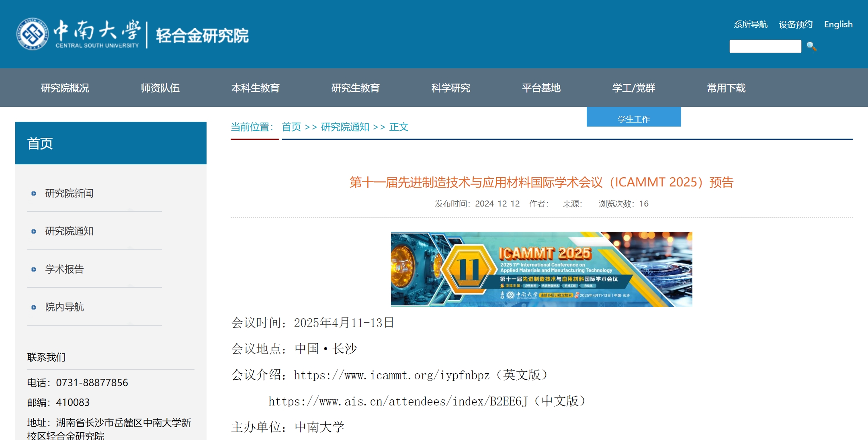The width and height of the screenshot is (868, 440).
Task: Open 系所导航 link in header
Action: pyautogui.click(x=750, y=25)
